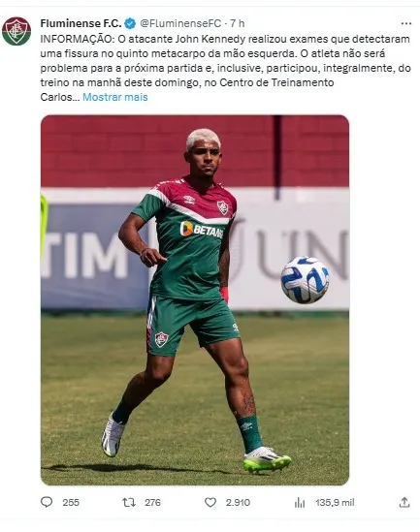Expand tweet with Mostrar mais
This screenshot has width=420, height=532.
pos(115,97)
